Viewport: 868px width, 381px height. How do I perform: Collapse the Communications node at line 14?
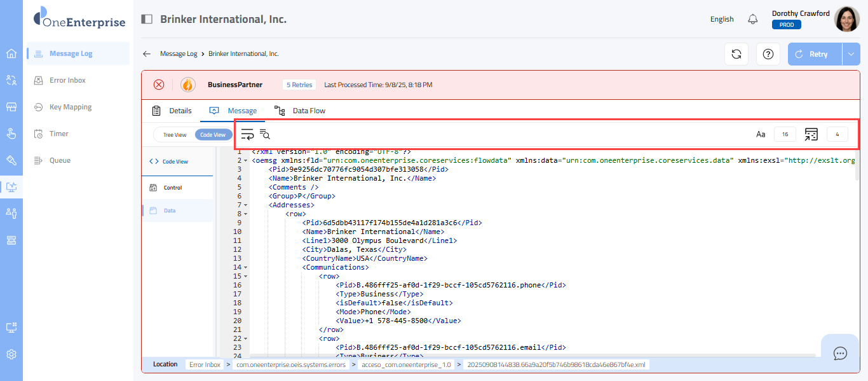tap(246, 268)
